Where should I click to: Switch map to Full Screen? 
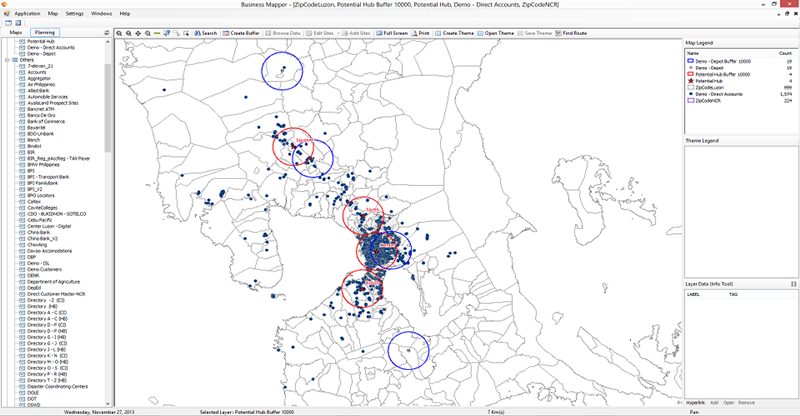point(392,33)
